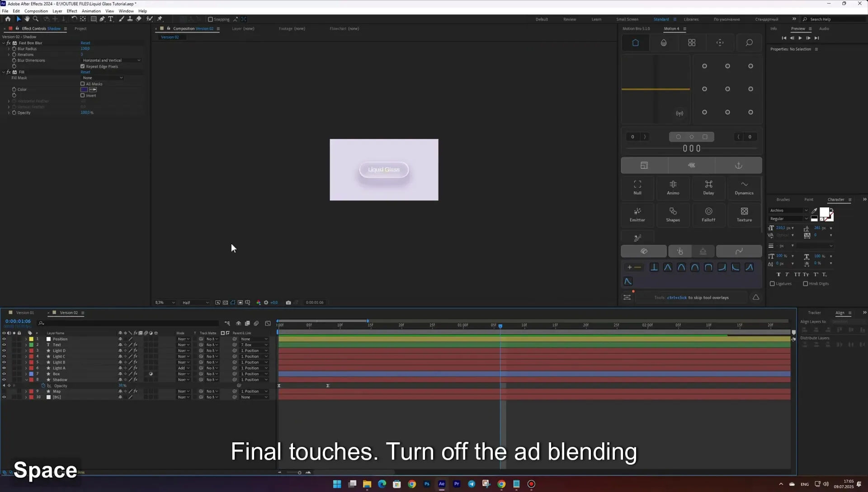This screenshot has height=492, width=868.
Task: Switch to the Learn workspace
Action: point(596,19)
